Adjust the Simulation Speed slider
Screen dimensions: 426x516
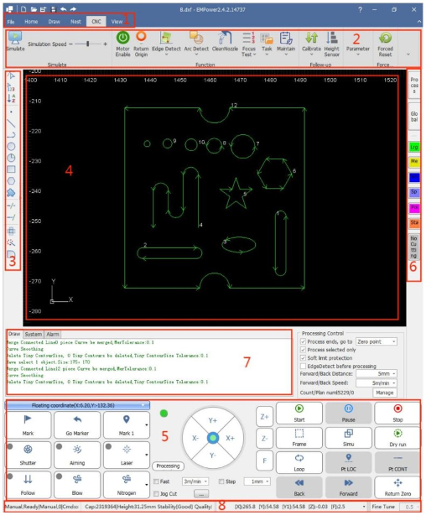click(88, 44)
